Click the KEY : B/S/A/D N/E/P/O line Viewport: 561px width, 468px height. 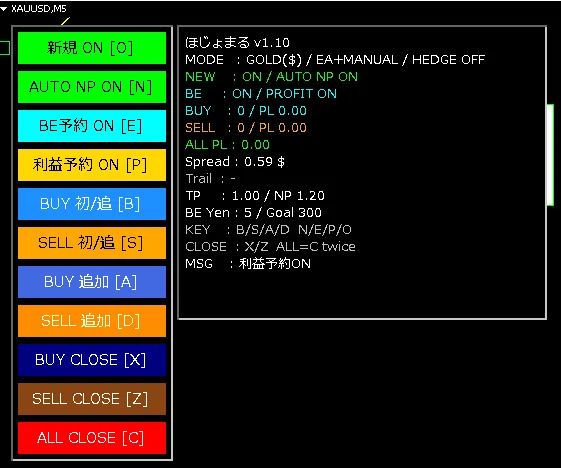268,230
